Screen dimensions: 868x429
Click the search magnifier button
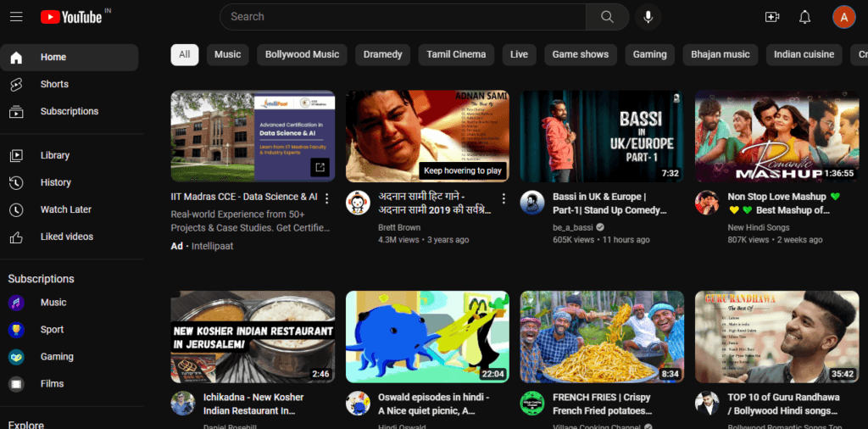[607, 17]
